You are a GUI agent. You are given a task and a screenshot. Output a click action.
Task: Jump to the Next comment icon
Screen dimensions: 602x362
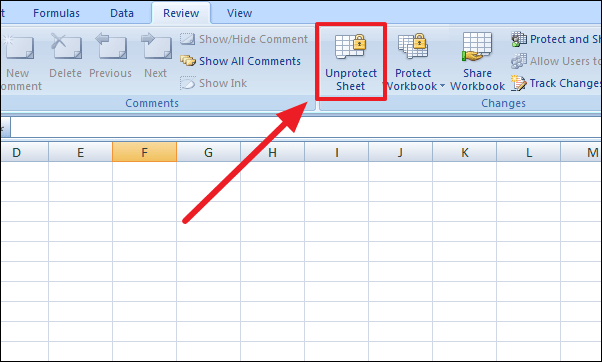156,46
